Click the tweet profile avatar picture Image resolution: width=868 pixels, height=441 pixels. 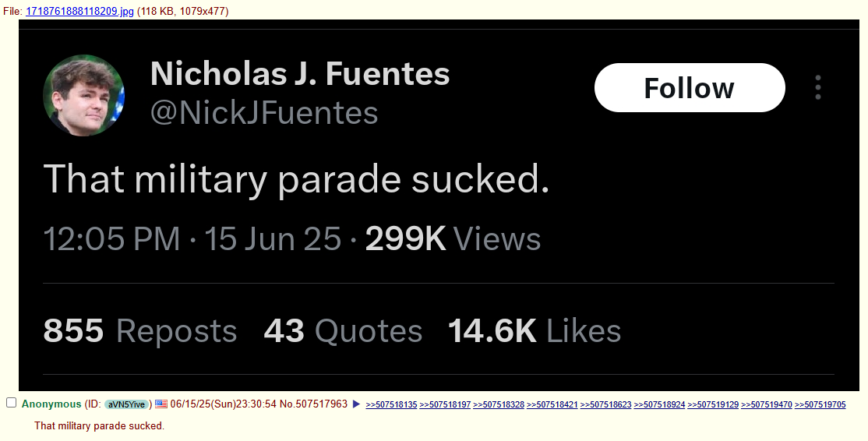pos(83,95)
